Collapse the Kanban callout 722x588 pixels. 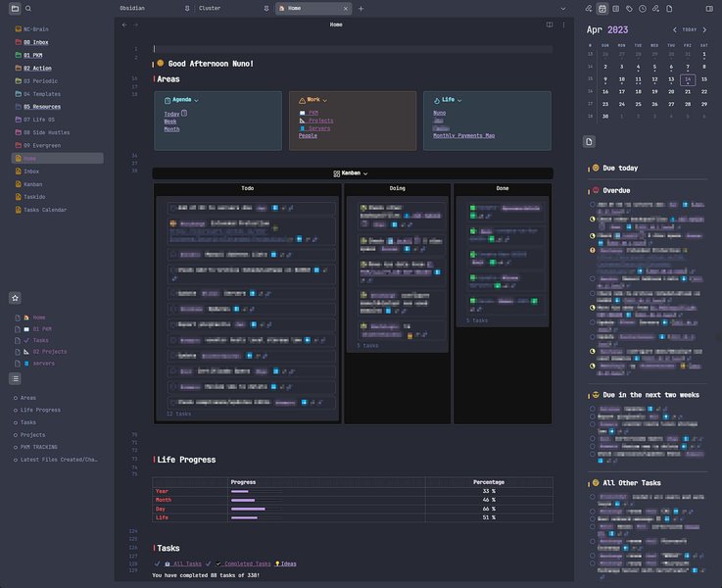[365, 173]
